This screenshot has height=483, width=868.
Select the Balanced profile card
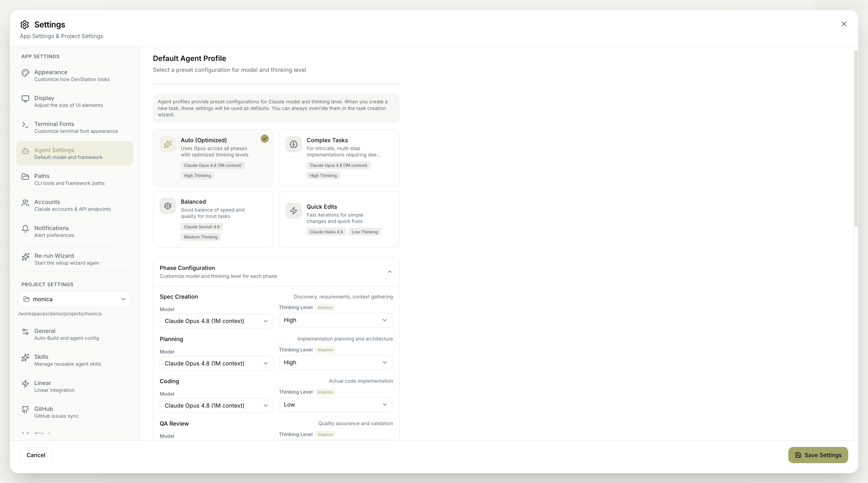(x=213, y=219)
